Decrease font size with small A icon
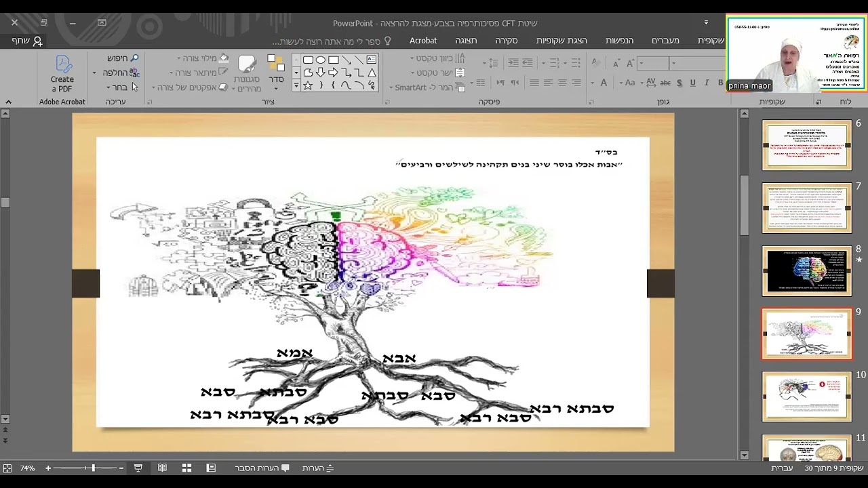This screenshot has height=488, width=868. pos(616,63)
